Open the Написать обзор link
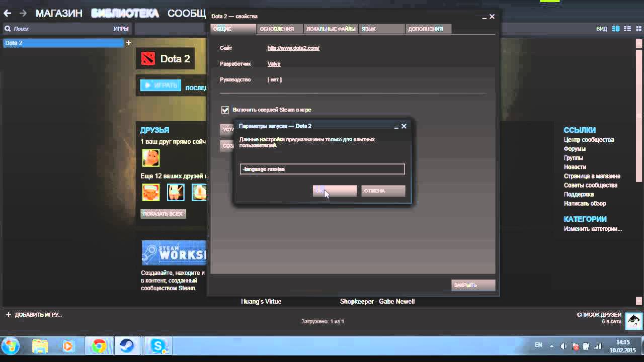This screenshot has height=362, width=644. click(x=585, y=203)
